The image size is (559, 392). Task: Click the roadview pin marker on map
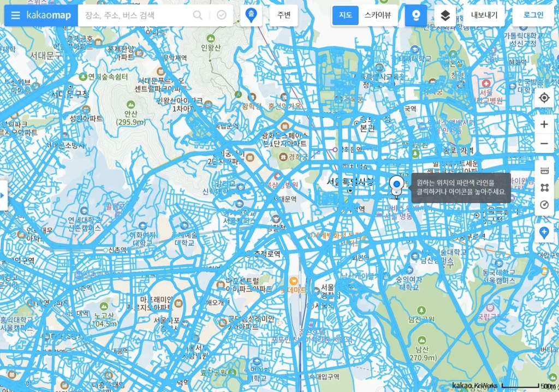(x=396, y=186)
